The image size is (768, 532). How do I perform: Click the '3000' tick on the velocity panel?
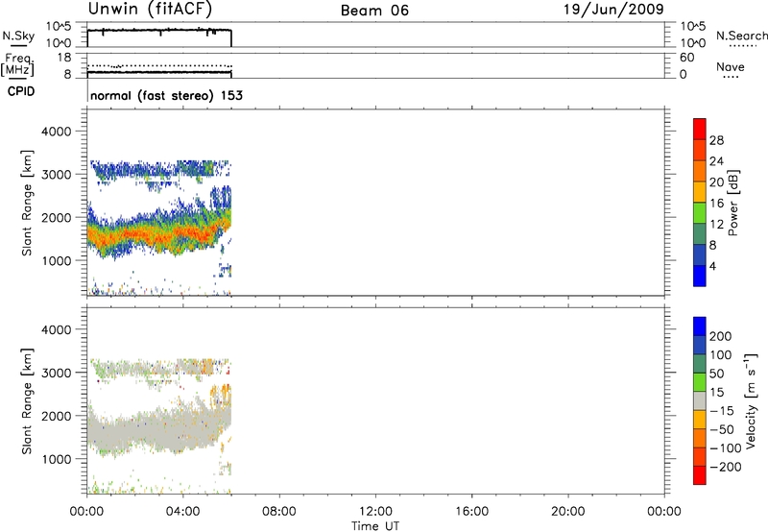(x=57, y=373)
